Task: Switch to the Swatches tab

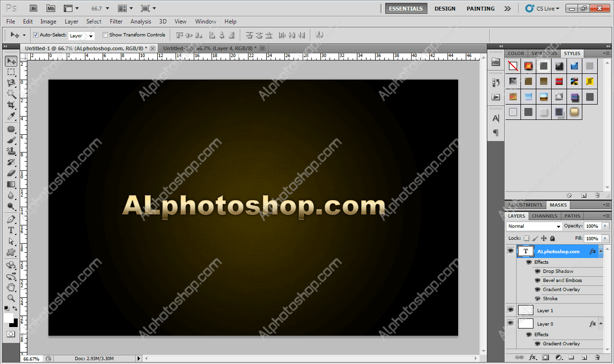Action: (x=544, y=53)
